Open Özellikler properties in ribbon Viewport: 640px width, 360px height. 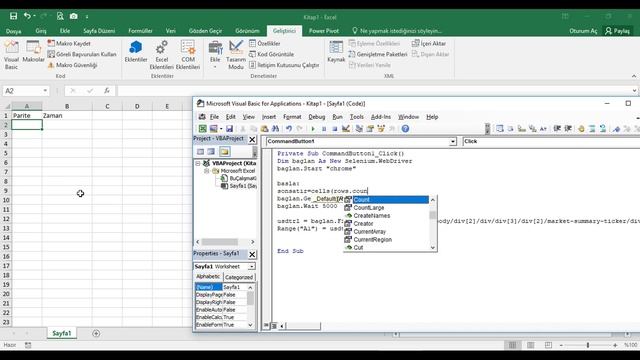click(264, 43)
